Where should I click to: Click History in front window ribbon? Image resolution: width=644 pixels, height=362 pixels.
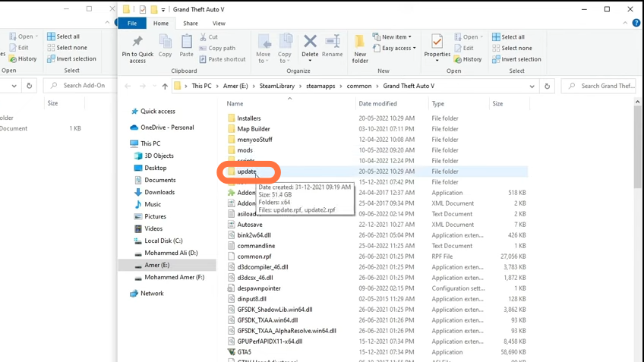tap(468, 59)
